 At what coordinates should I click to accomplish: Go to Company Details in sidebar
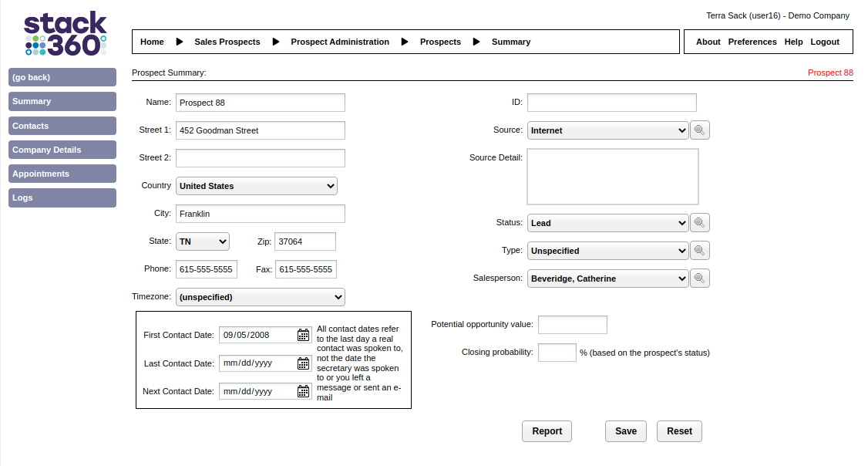(x=62, y=150)
